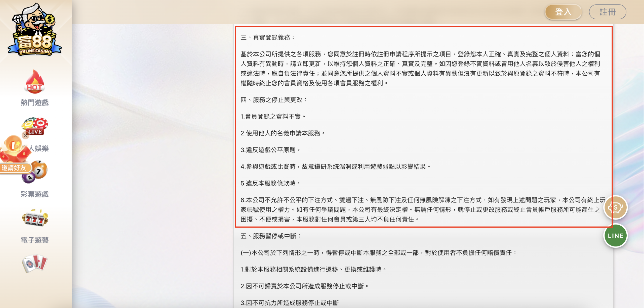
Task: Open the HOT flame icon
Action: tap(35, 82)
